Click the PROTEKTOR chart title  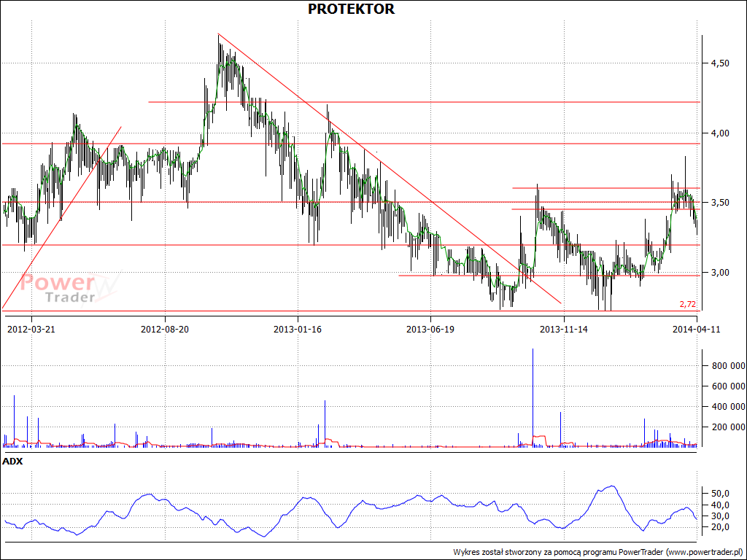pos(351,9)
